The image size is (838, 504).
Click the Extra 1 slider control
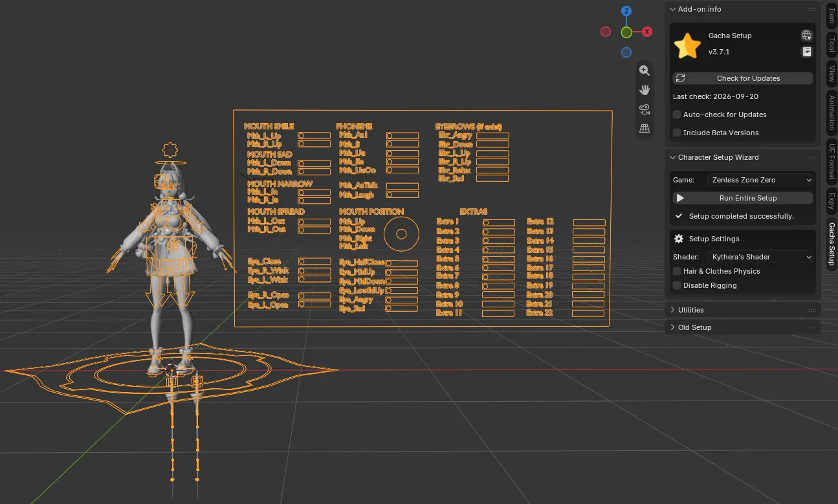(x=498, y=223)
